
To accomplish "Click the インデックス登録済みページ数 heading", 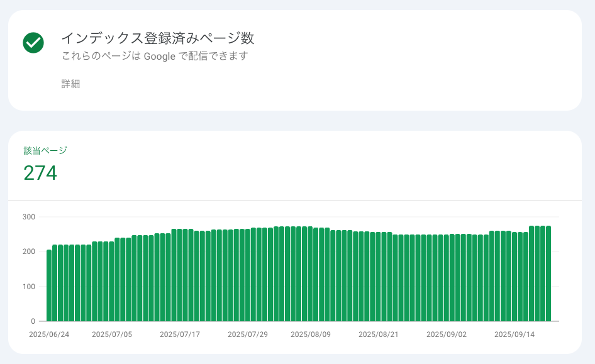I will pyautogui.click(x=157, y=38).
